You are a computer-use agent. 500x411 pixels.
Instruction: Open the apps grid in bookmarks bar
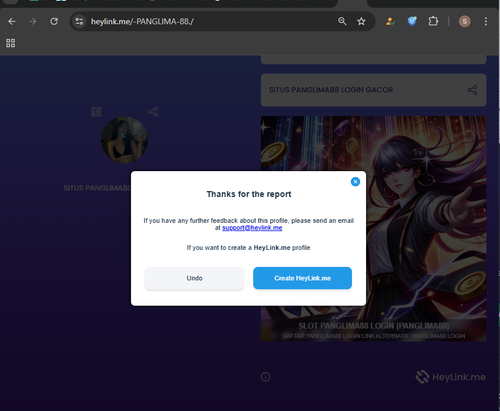pyautogui.click(x=11, y=43)
